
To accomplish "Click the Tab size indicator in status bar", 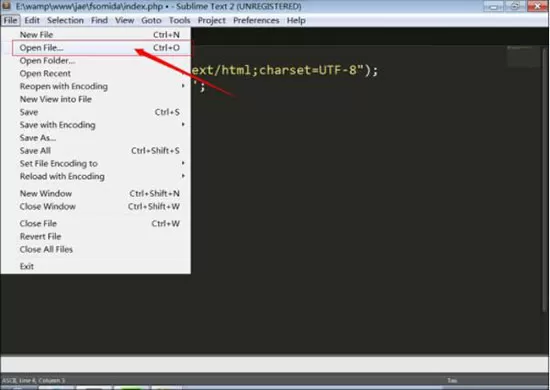I will tap(452, 380).
